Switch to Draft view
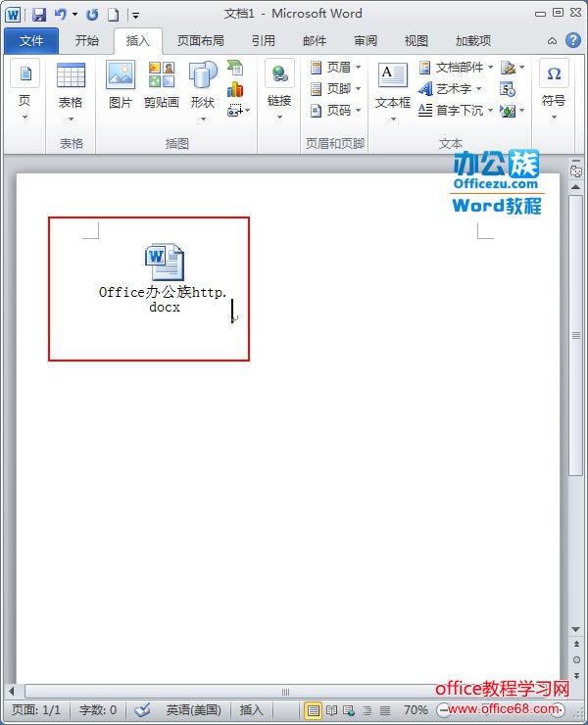The width and height of the screenshot is (588, 725). (x=385, y=709)
